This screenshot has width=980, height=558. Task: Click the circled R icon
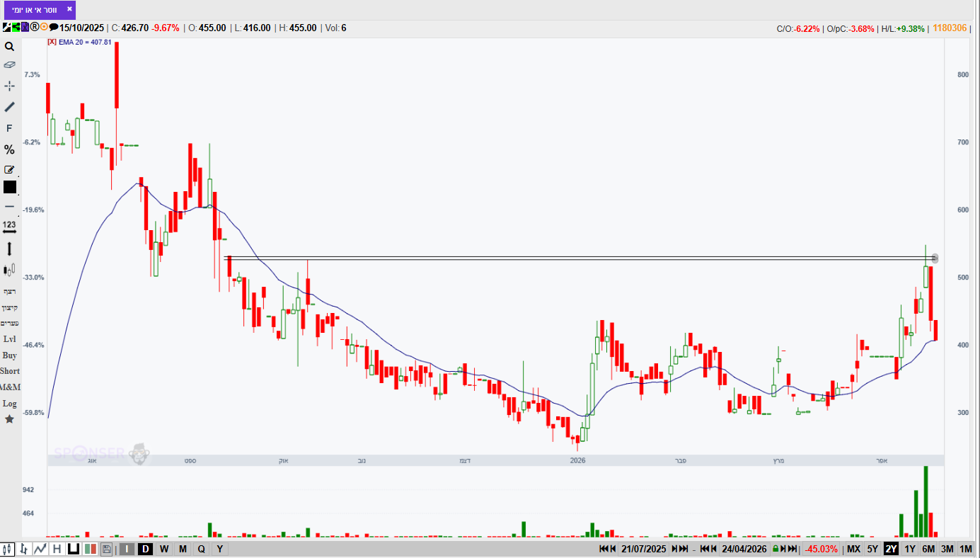pos(34,28)
